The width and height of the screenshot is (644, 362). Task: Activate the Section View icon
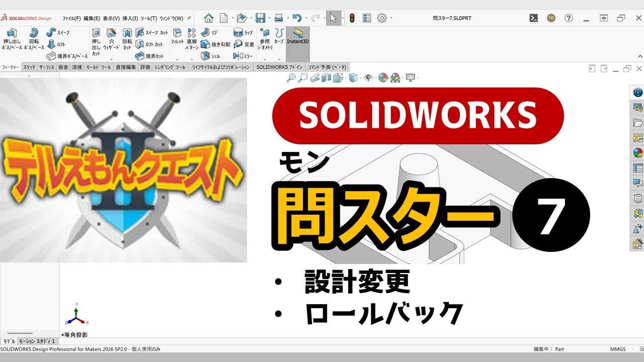(x=326, y=77)
